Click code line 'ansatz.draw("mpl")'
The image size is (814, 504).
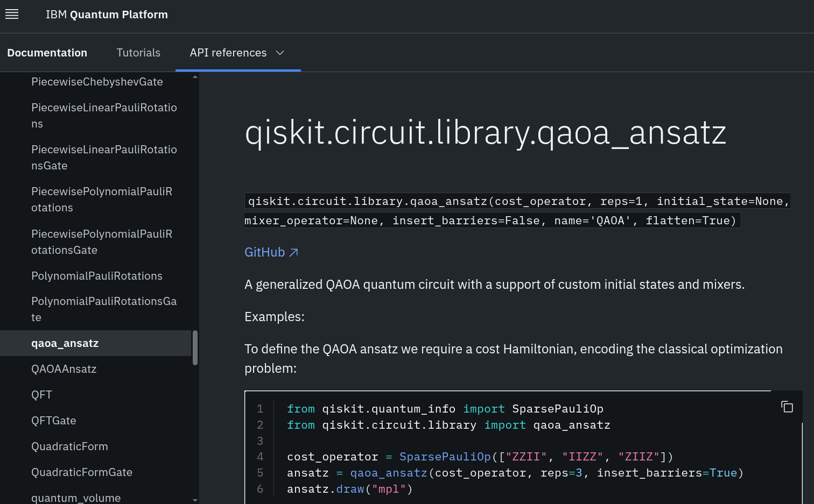click(x=350, y=489)
